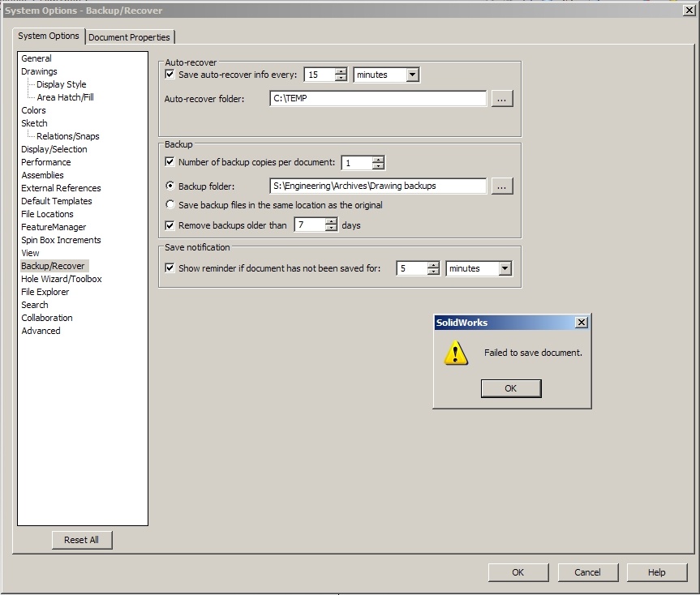This screenshot has height=595, width=700.
Task: Open the auto-recover minutes dropdown
Action: coord(413,75)
